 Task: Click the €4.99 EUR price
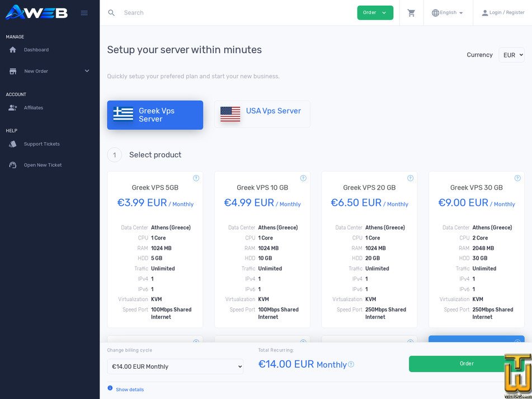pos(249,203)
